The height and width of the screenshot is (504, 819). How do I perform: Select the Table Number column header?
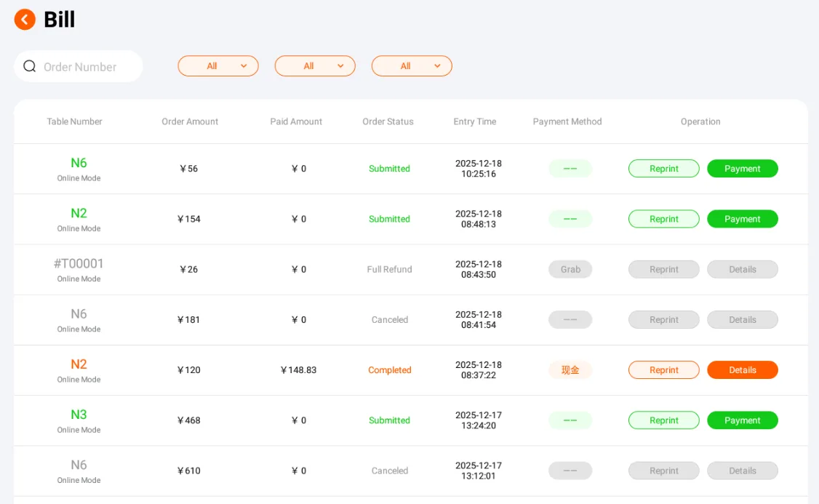pos(75,121)
